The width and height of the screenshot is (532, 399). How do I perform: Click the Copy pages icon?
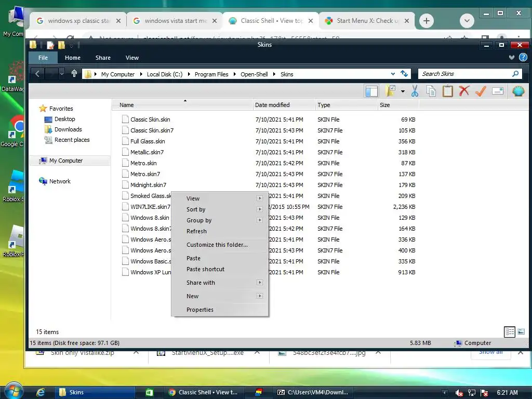(431, 91)
